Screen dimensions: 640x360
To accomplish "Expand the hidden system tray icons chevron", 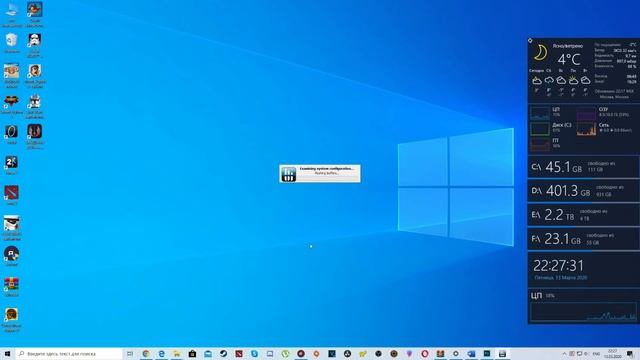I will tap(564, 353).
